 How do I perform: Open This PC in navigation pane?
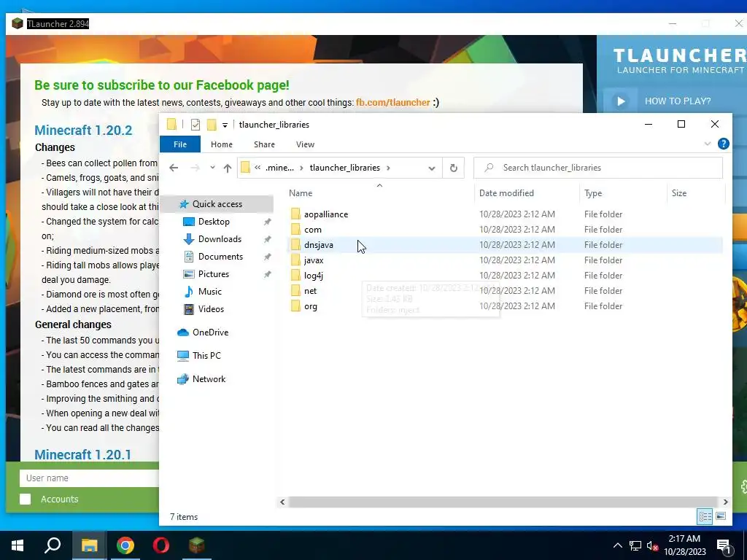(x=206, y=356)
